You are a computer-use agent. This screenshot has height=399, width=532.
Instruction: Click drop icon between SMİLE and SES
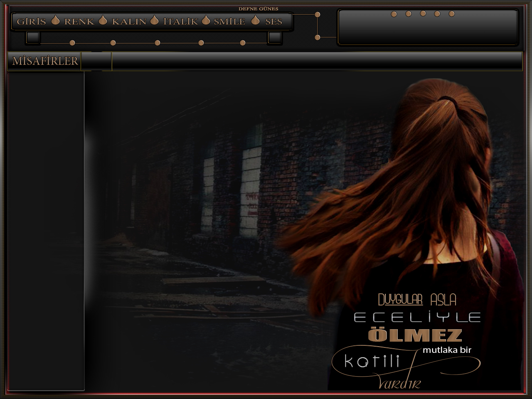(x=256, y=20)
